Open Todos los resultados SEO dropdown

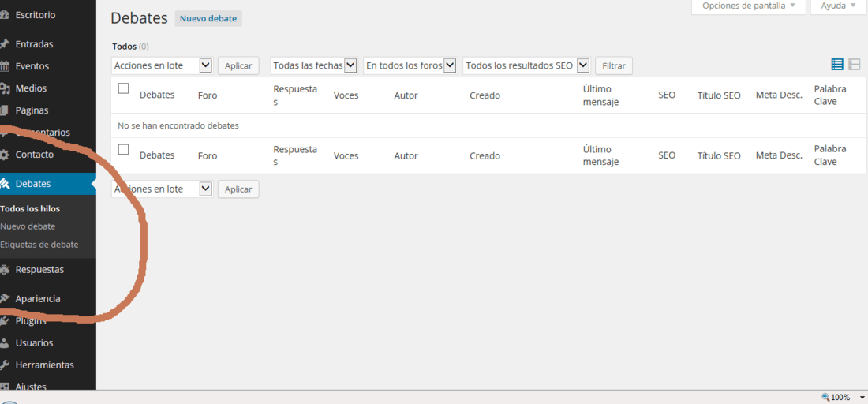(526, 65)
